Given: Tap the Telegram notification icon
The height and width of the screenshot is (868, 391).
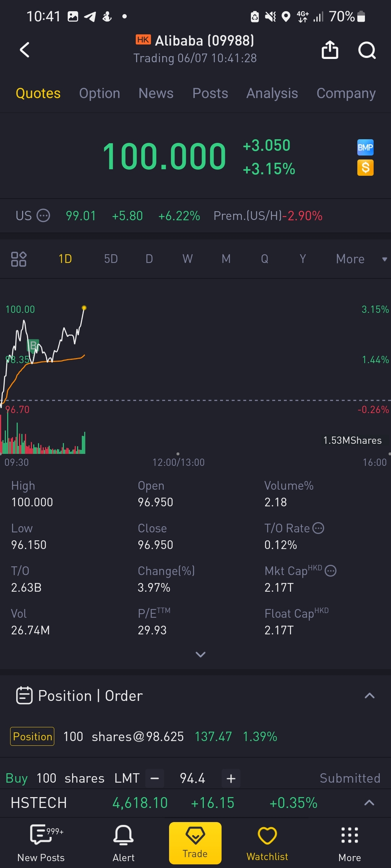Looking at the screenshot, I should [90, 17].
